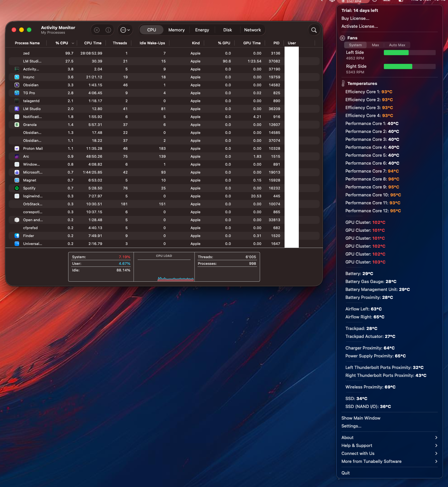Screen dimensions: 448x487
Task: Click the Granola process icon
Action: (x=17, y=125)
